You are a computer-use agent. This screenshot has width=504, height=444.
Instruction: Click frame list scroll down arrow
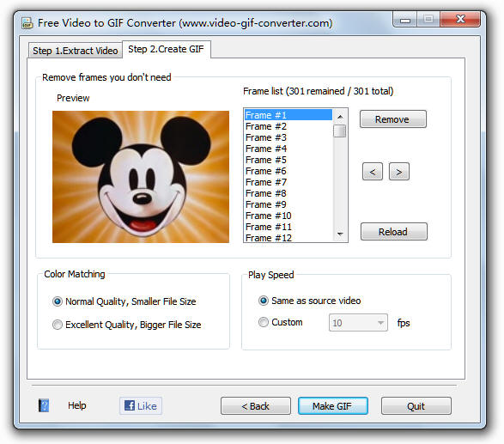coord(340,234)
